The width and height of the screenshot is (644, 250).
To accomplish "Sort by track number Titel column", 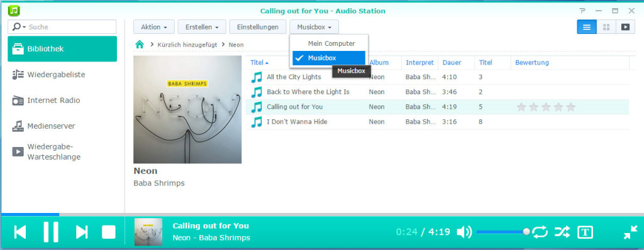I will pyautogui.click(x=486, y=63).
